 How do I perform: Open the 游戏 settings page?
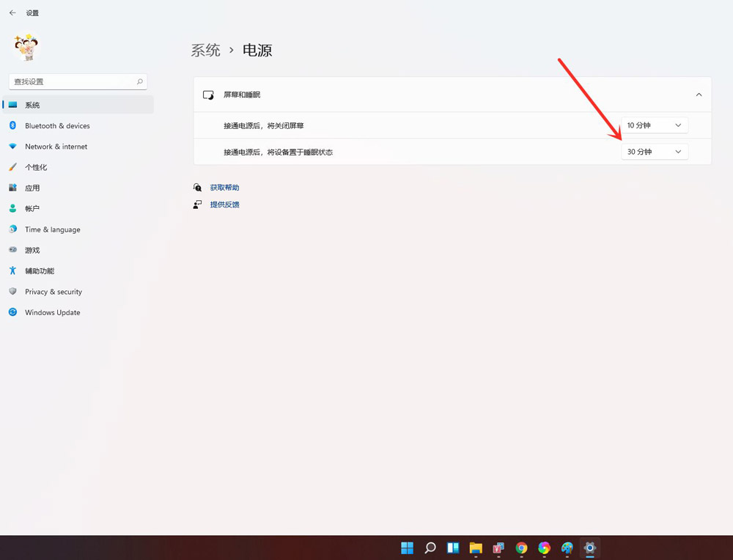point(34,250)
